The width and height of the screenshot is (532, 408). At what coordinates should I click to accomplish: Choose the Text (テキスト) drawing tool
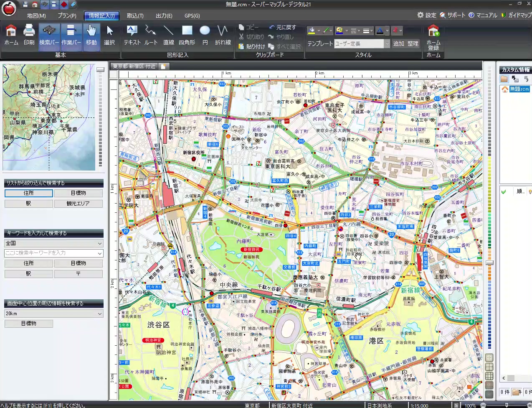132,35
